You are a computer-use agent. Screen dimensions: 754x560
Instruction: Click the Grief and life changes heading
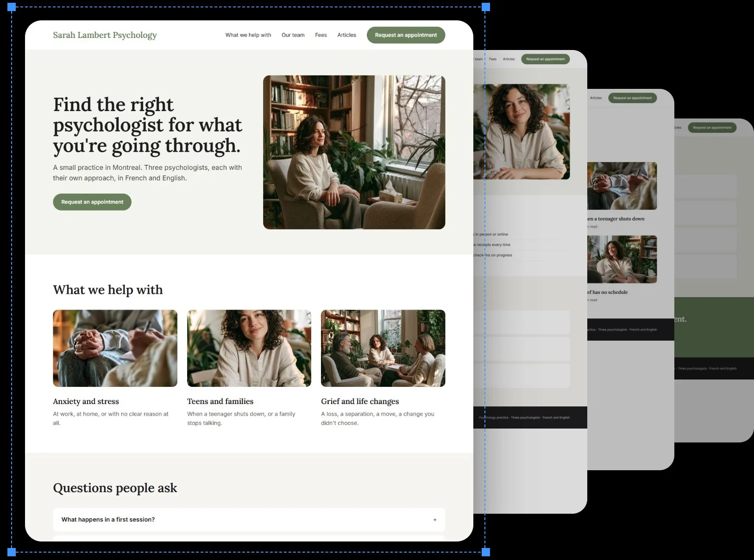pyautogui.click(x=360, y=401)
